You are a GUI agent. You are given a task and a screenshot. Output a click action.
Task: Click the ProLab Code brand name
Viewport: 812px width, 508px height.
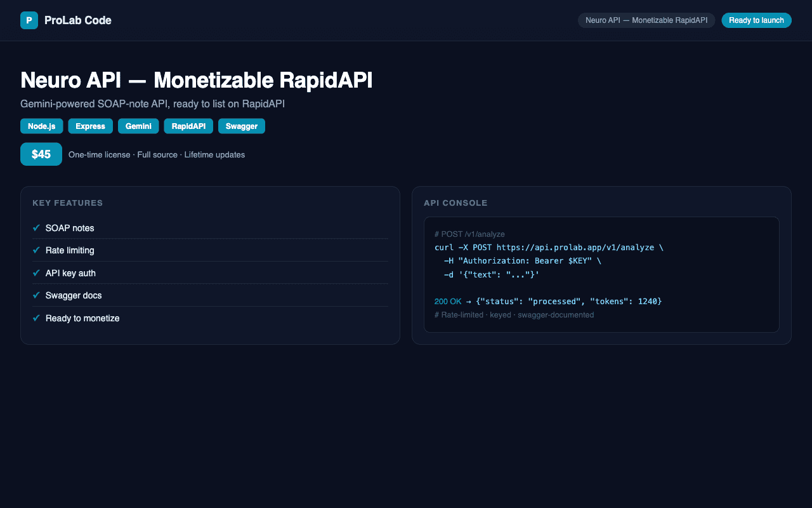78,20
